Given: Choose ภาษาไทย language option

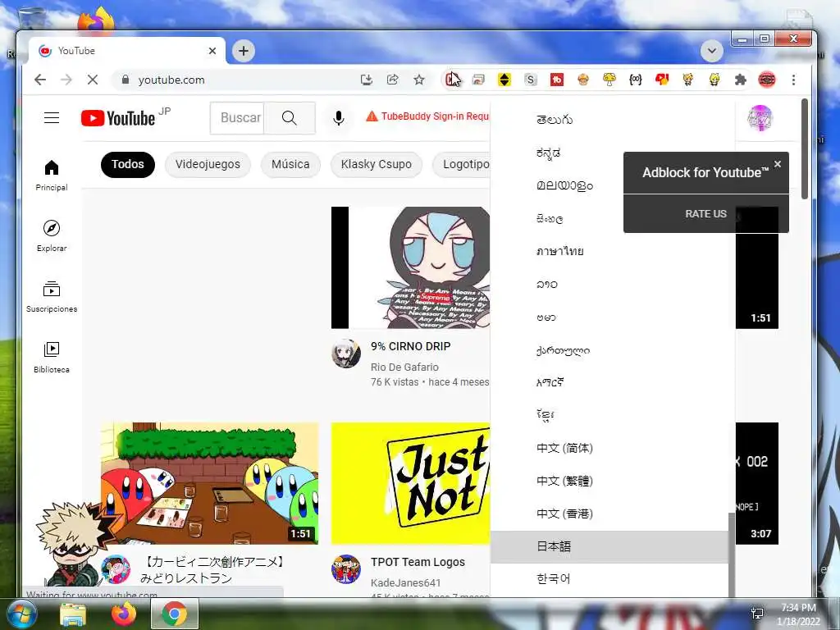Looking at the screenshot, I should (x=609, y=251).
